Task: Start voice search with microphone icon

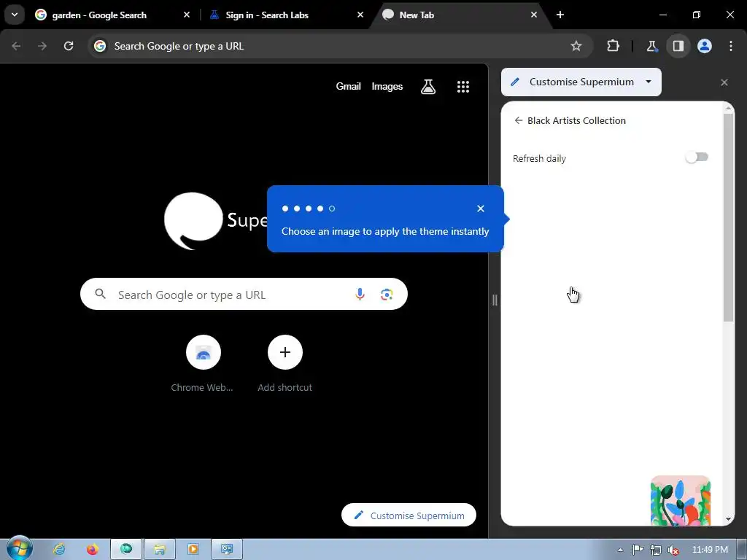Action: pyautogui.click(x=360, y=295)
